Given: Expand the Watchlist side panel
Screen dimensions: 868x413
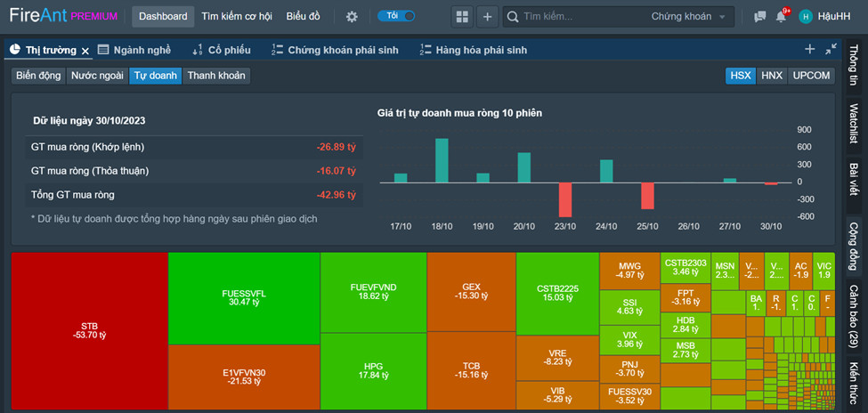Looking at the screenshot, I should (854, 124).
